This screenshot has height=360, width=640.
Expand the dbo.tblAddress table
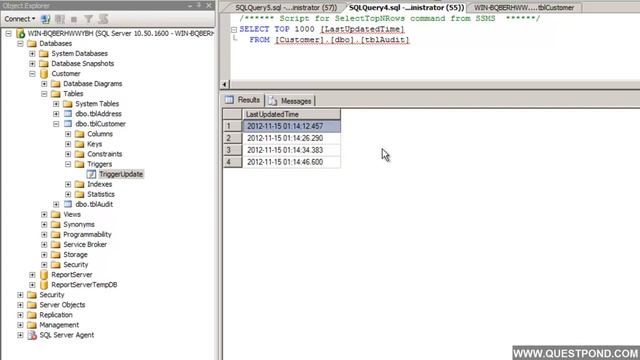pyautogui.click(x=56, y=114)
